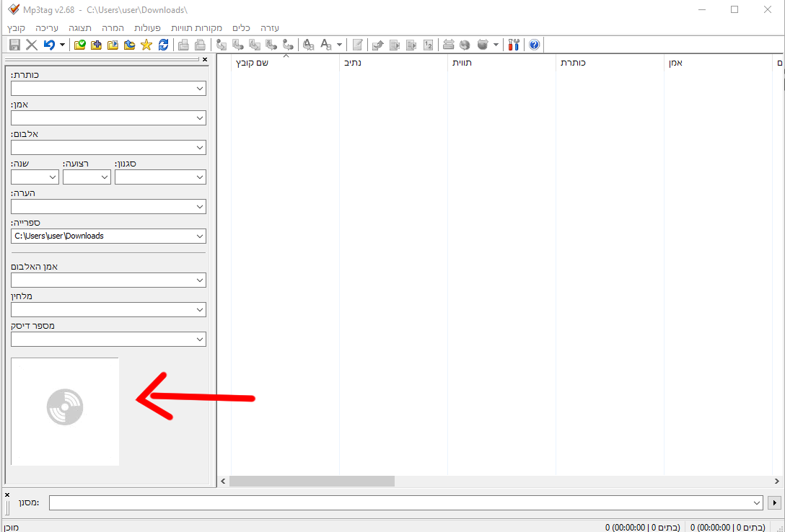The height and width of the screenshot is (532, 785).
Task: Click the Remove tag X icon
Action: pos(32,45)
